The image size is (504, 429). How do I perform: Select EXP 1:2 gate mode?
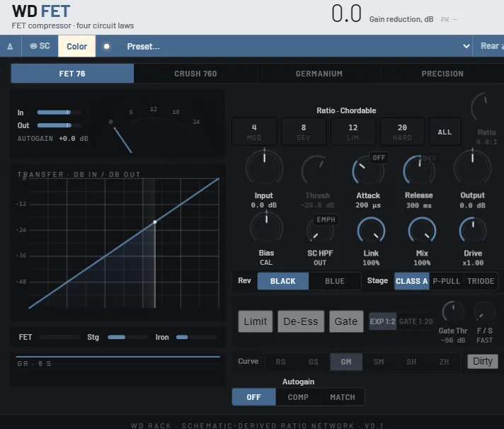382,321
